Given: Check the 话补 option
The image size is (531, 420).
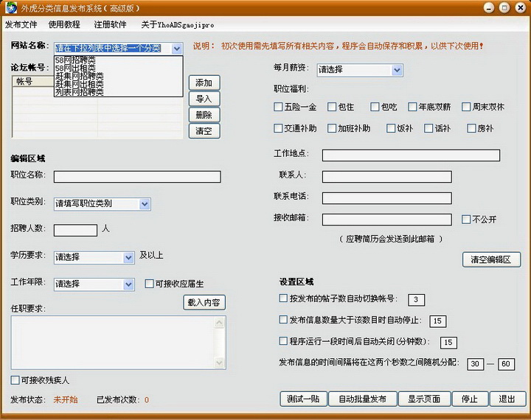Looking at the screenshot, I should coord(428,128).
